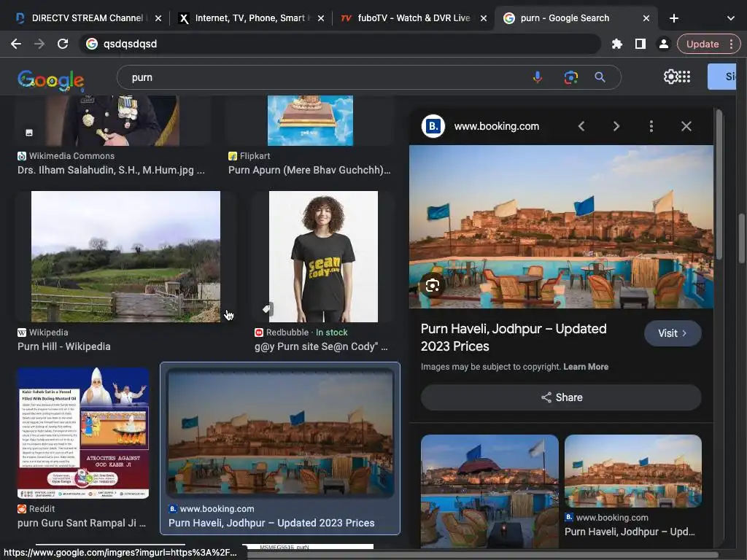Click Purn Hill - Wikipedia caption link
This screenshot has width=747, height=560.
[x=64, y=346]
